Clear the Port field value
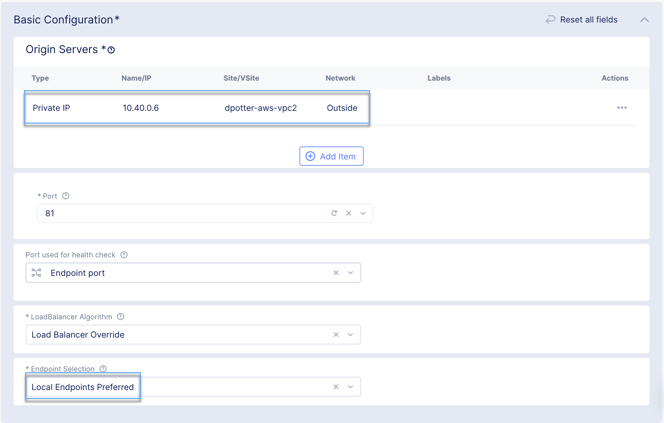The image size is (664, 423). point(348,213)
